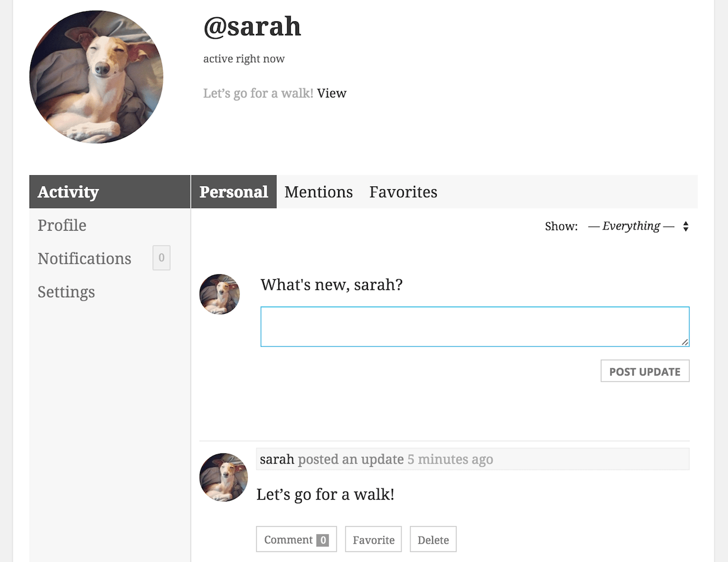Click the notifications count badge
The width and height of the screenshot is (728, 562).
click(161, 258)
